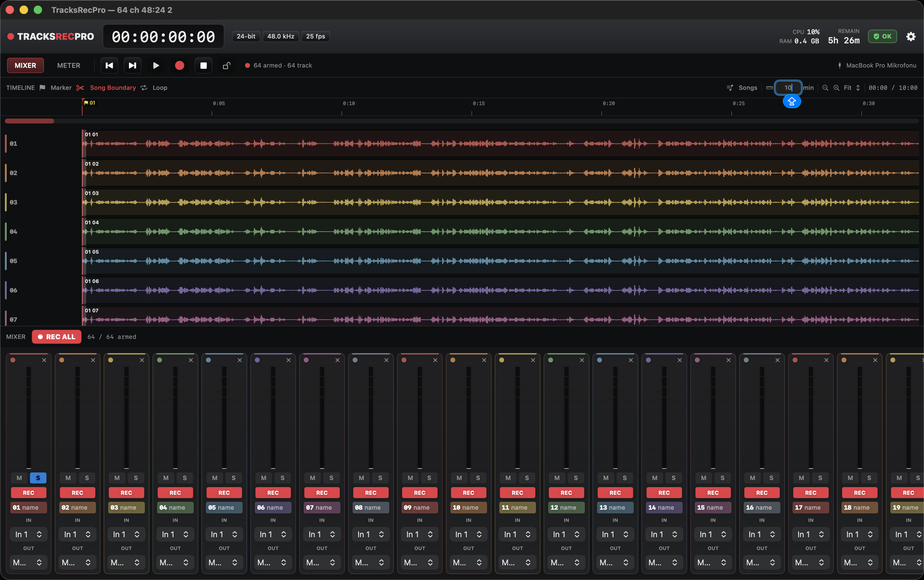Image resolution: width=924 pixels, height=580 pixels.
Task: Open the In 1 input dropdown on channel 13
Action: tap(615, 534)
